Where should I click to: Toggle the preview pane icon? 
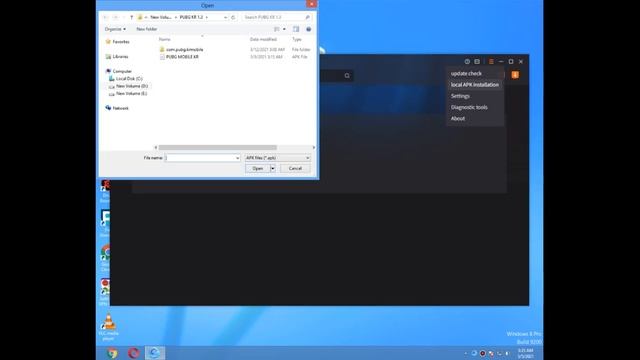tap(296, 29)
